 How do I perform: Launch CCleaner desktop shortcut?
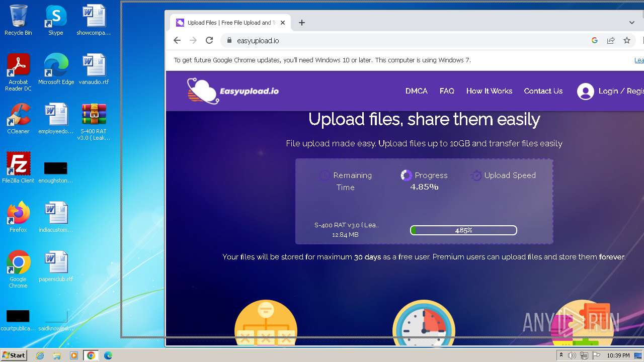click(x=18, y=119)
